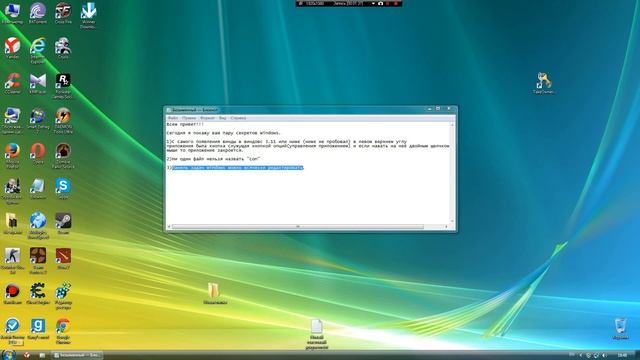Click Notepad's horizontal scrollbar thumb

(x=297, y=227)
